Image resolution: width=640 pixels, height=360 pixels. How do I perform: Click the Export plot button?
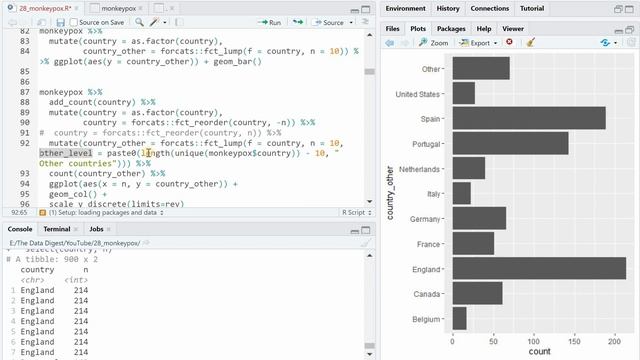(x=474, y=43)
